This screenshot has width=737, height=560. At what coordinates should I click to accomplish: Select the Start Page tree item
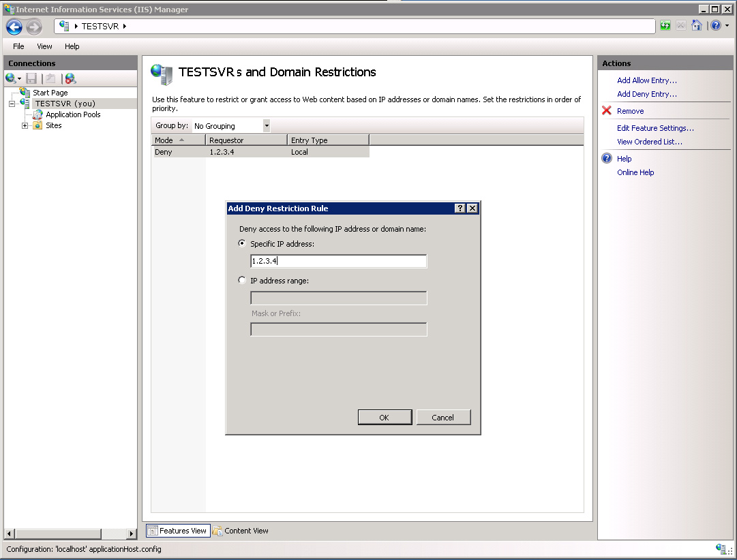point(50,93)
